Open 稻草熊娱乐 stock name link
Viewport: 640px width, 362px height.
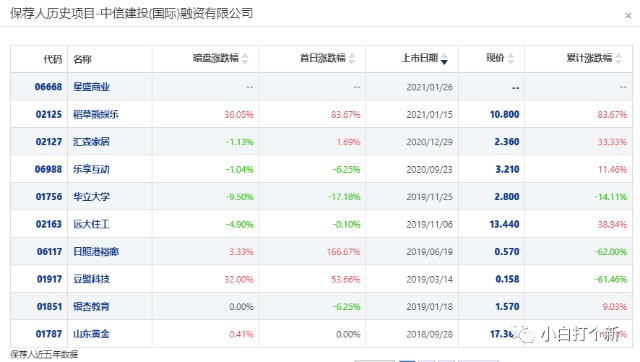(x=96, y=114)
